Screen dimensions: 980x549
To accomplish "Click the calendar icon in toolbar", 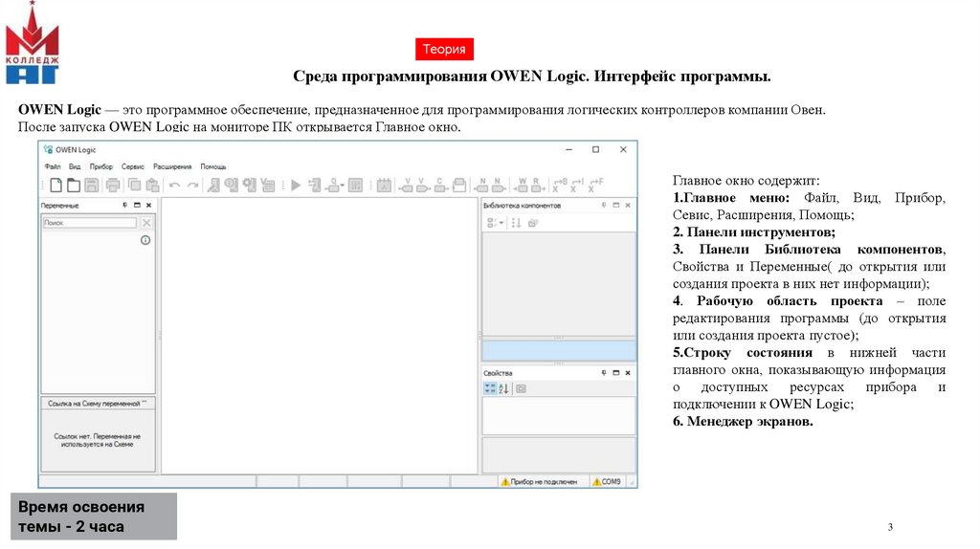I will pyautogui.click(x=385, y=185).
